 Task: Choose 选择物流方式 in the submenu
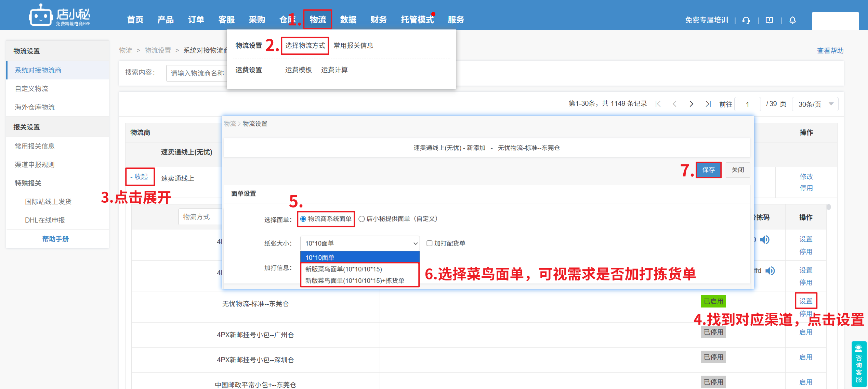tap(305, 46)
